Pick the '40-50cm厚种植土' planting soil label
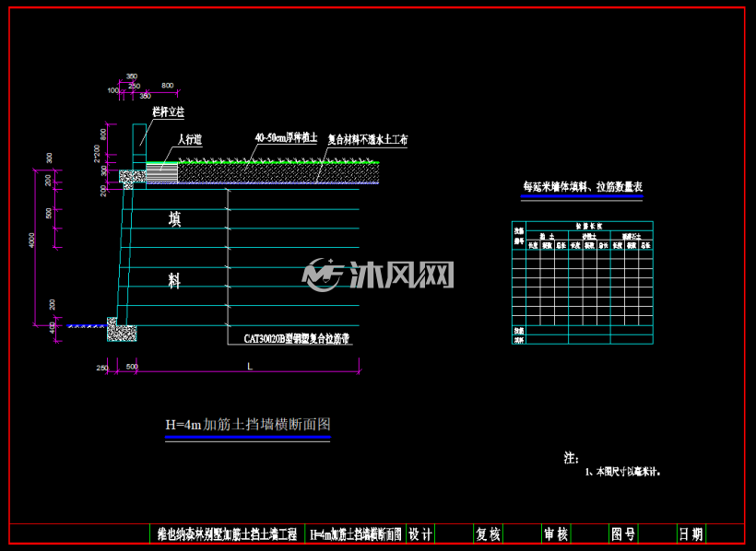Screen dimensions: 756x551 click(x=286, y=138)
